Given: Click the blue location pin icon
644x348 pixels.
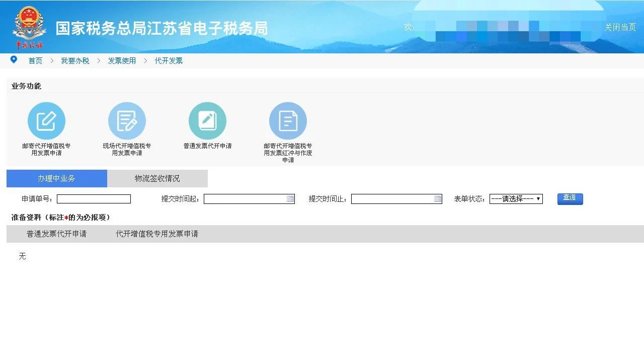Looking at the screenshot, I should coord(14,59).
